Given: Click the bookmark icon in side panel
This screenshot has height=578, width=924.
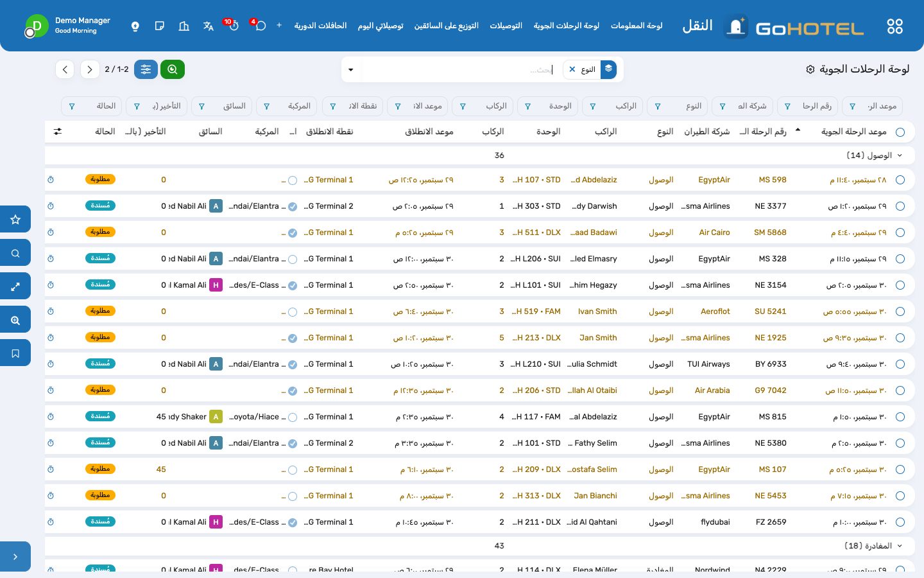Looking at the screenshot, I should click(x=15, y=353).
